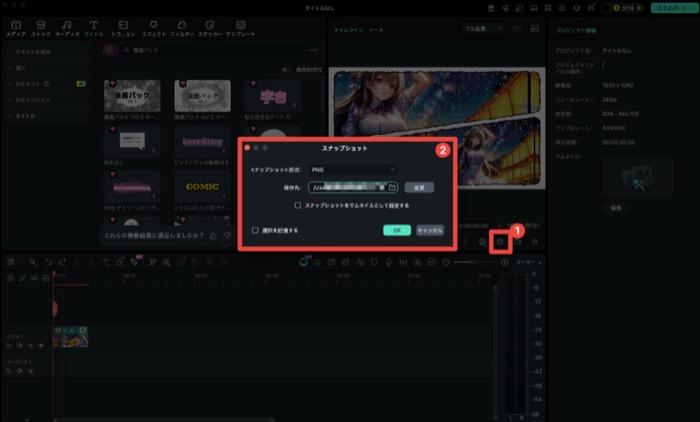Click the redo icon in timeline toolbar
Image resolution: width=700 pixels, height=422 pixels.
point(62,262)
